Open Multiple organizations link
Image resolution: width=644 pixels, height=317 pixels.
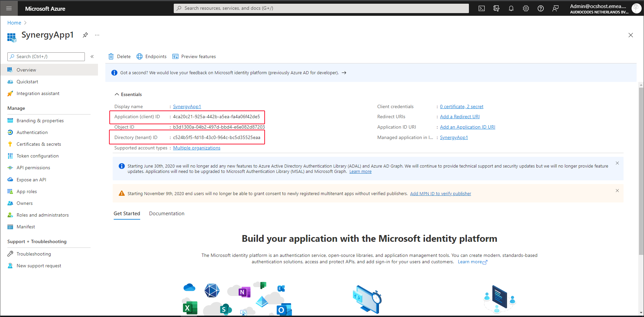197,148
